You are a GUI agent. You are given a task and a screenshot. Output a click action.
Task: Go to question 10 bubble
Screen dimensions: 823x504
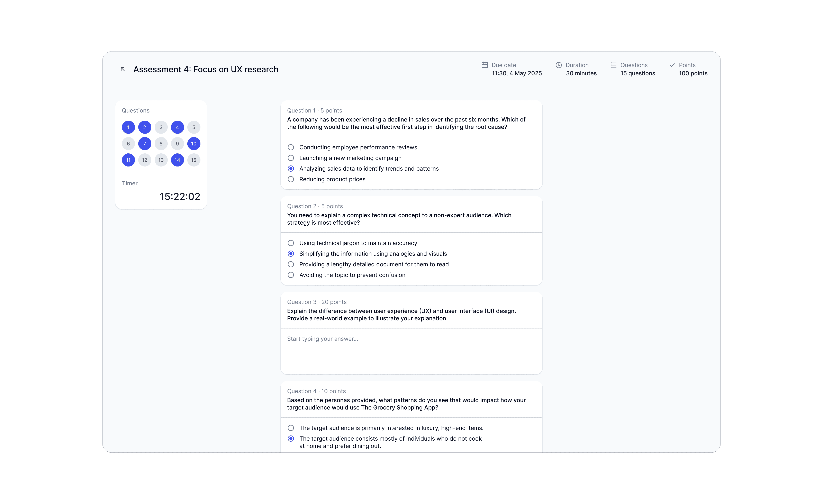[x=194, y=144]
